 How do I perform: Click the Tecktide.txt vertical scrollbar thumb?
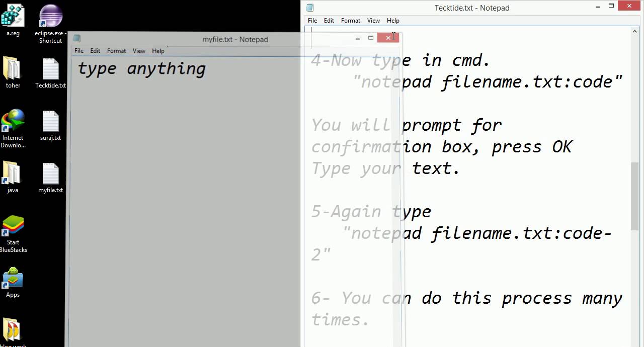pyautogui.click(x=634, y=196)
